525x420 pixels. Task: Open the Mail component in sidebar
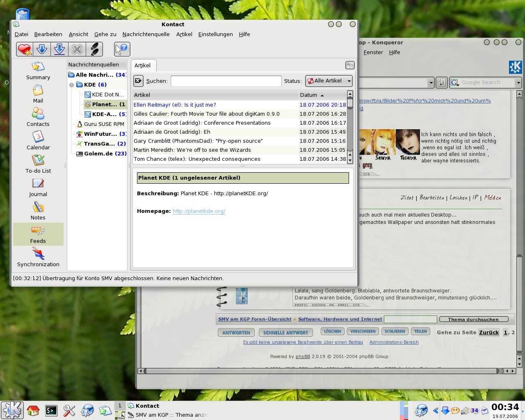coord(38,94)
